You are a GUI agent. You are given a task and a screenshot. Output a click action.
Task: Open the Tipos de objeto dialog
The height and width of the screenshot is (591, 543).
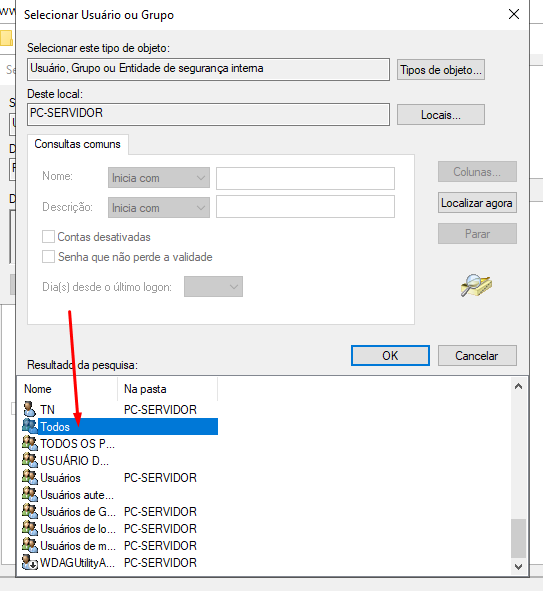click(x=441, y=70)
